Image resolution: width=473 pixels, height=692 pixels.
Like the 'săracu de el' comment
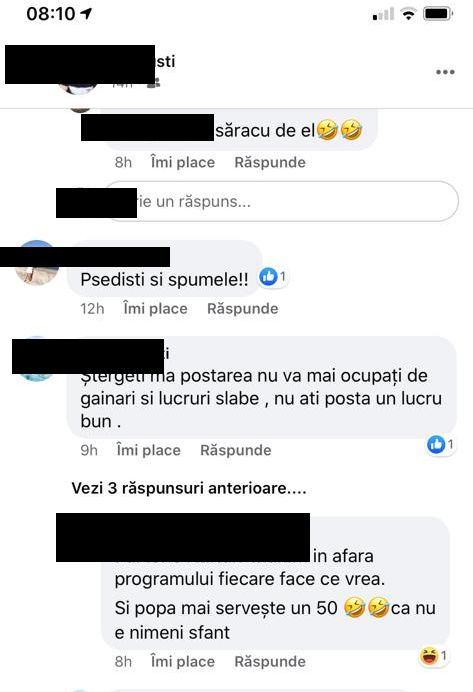click(x=183, y=162)
